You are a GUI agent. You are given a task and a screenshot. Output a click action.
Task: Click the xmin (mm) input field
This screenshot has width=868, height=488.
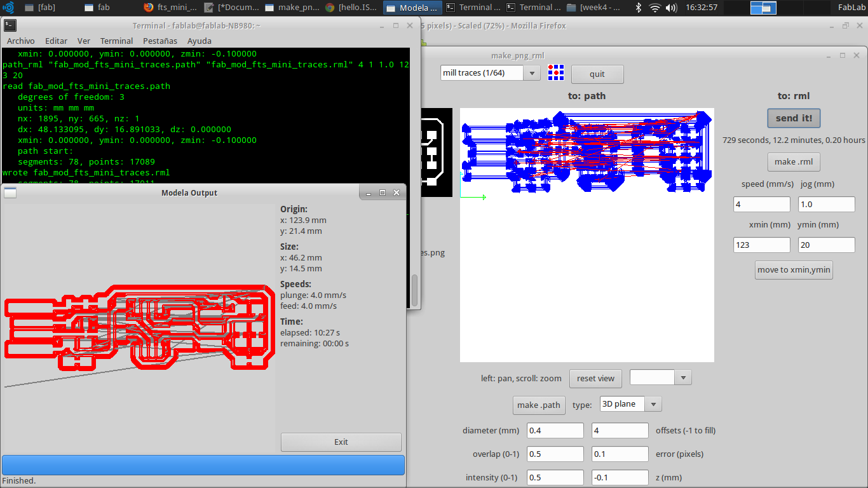tap(761, 245)
